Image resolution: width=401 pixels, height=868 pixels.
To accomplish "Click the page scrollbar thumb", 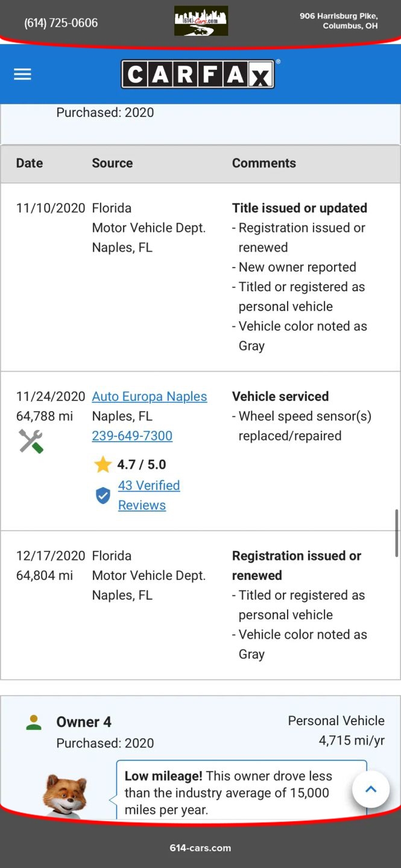I will point(396,533).
